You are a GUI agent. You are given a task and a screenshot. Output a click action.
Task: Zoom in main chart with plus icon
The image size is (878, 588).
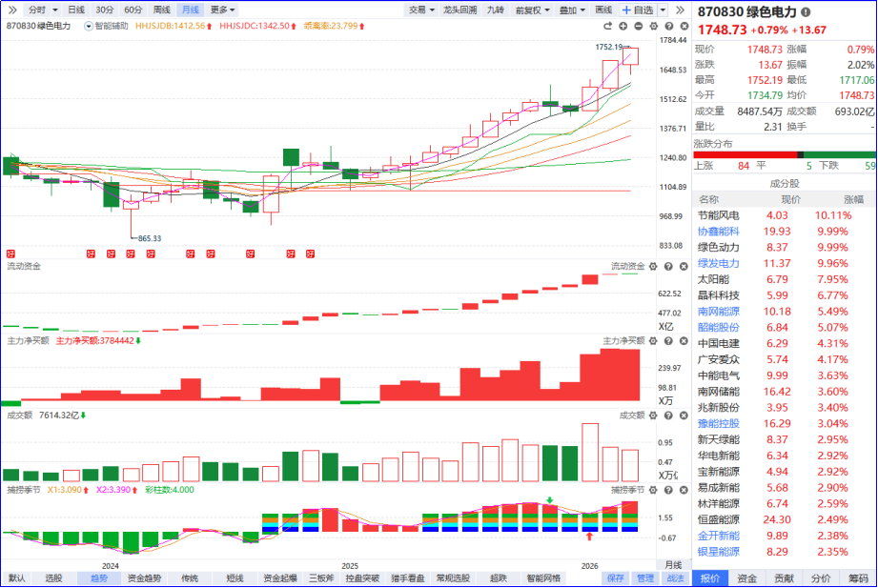click(x=623, y=27)
